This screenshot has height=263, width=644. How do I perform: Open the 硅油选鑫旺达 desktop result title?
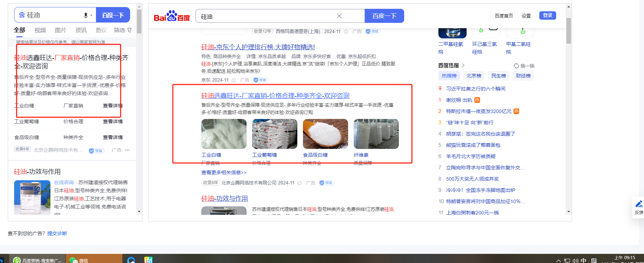point(275,96)
